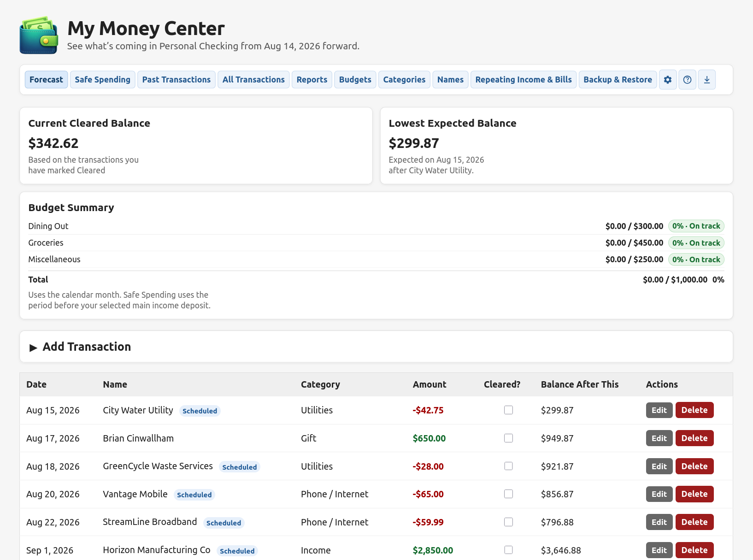Click the Name column header
Viewport: 753px width, 560px height.
click(115, 384)
